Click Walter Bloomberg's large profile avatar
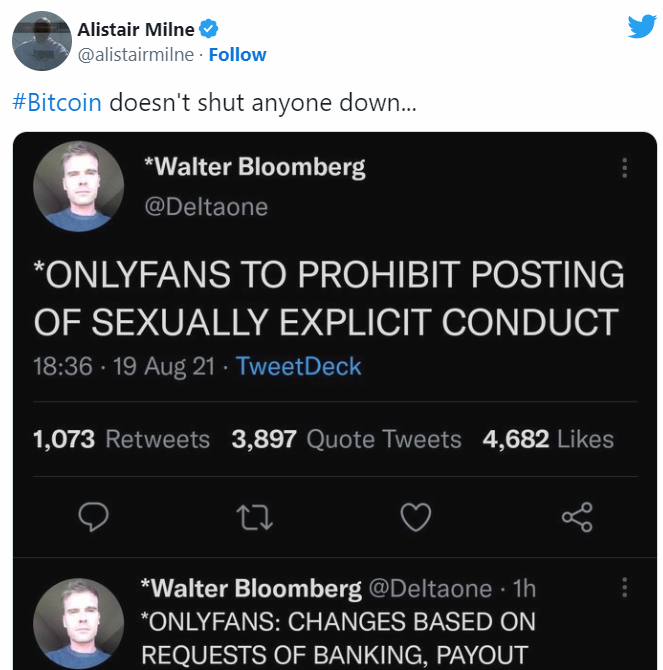This screenshot has width=663, height=670. point(78,186)
